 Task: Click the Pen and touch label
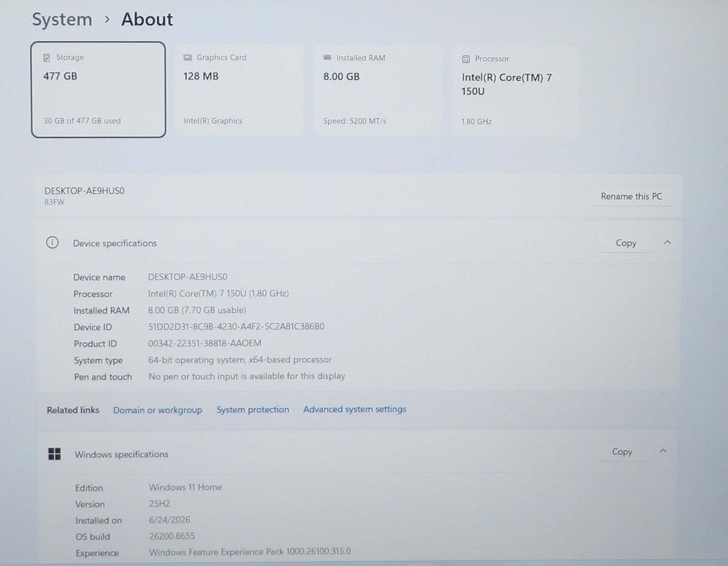click(x=103, y=377)
